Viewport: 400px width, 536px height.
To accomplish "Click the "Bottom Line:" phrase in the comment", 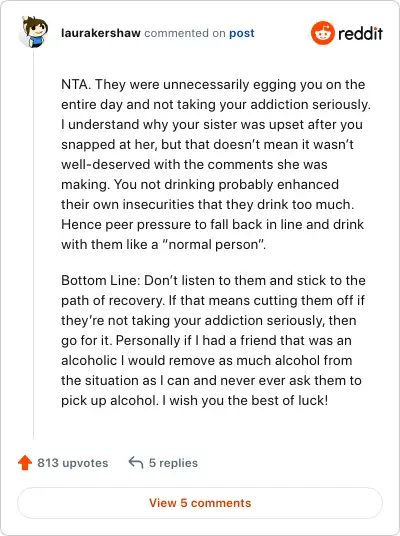I will [x=101, y=280].
